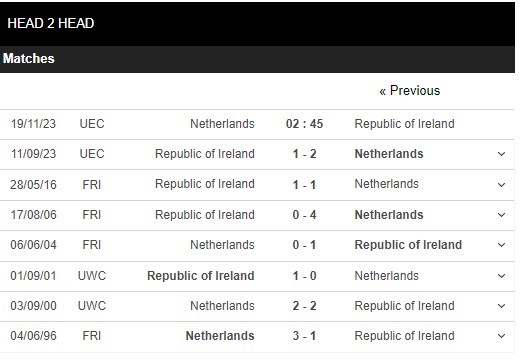Click the UWC label on 01/09/01 row
Screen dimensions: 522x360
tap(92, 276)
